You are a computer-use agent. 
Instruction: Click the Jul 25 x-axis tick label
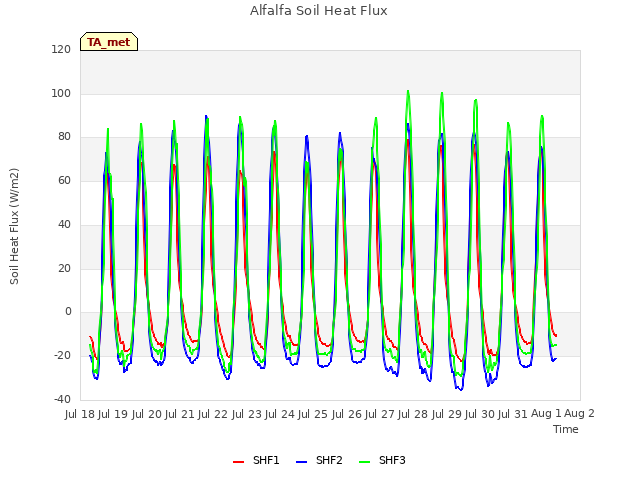coord(313,414)
